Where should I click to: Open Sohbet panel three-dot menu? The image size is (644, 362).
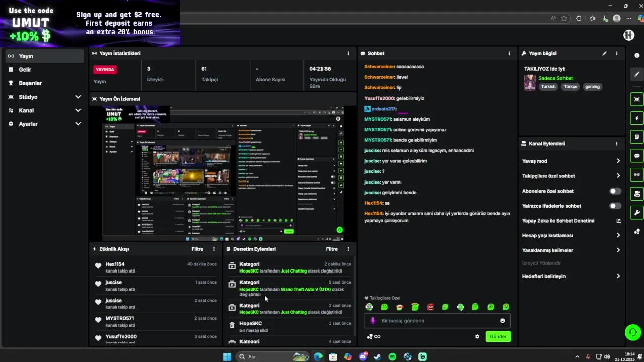(x=509, y=53)
